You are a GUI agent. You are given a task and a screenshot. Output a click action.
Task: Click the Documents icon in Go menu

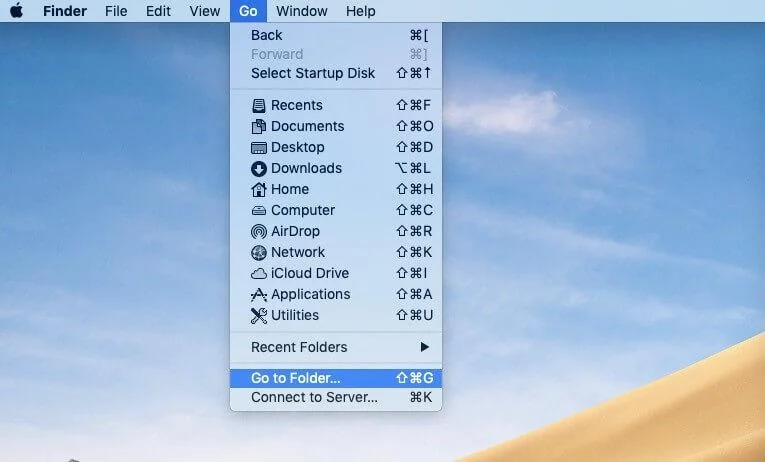[x=259, y=126]
